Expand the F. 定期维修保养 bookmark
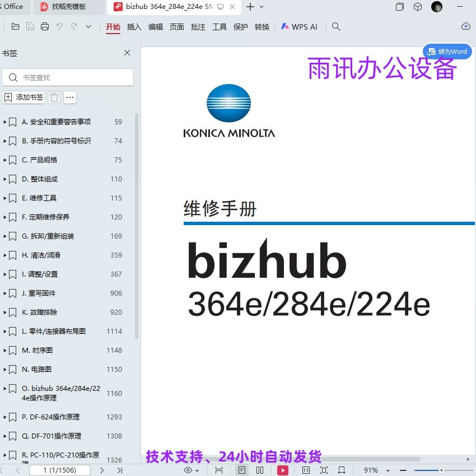This screenshot has width=476, height=476. (4, 217)
